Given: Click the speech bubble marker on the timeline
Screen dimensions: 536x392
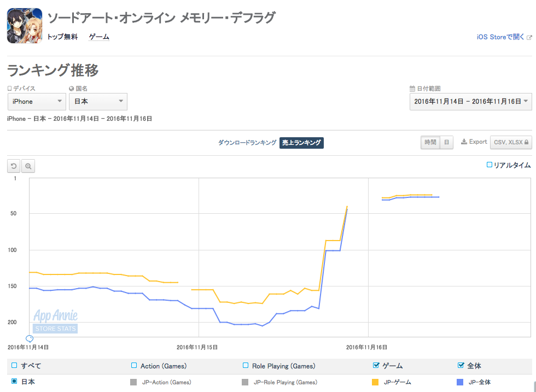Looking at the screenshot, I should click(30, 338).
